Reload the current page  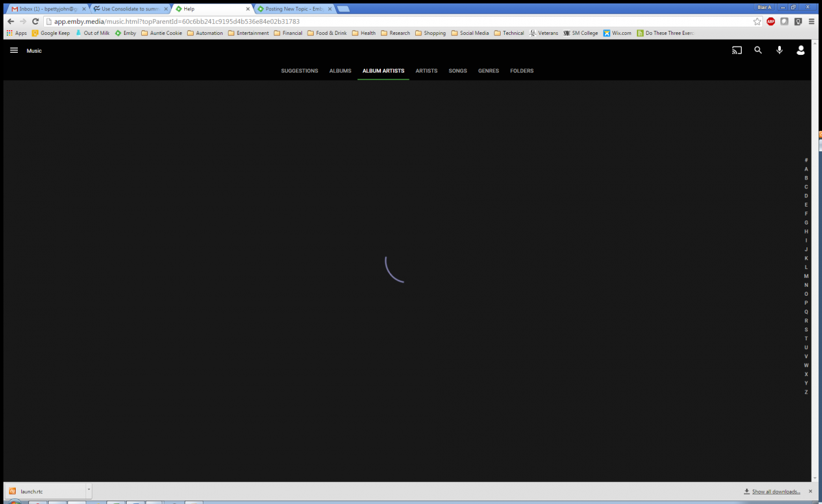pos(36,21)
